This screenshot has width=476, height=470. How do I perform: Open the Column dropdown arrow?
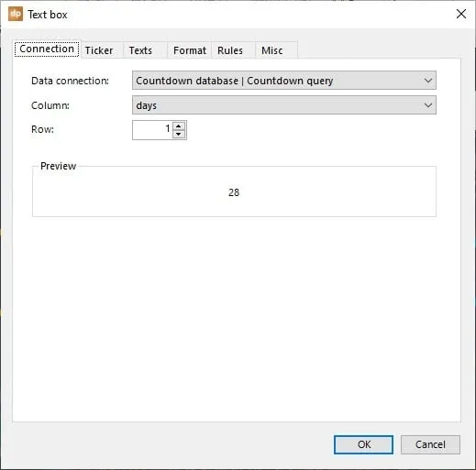428,105
